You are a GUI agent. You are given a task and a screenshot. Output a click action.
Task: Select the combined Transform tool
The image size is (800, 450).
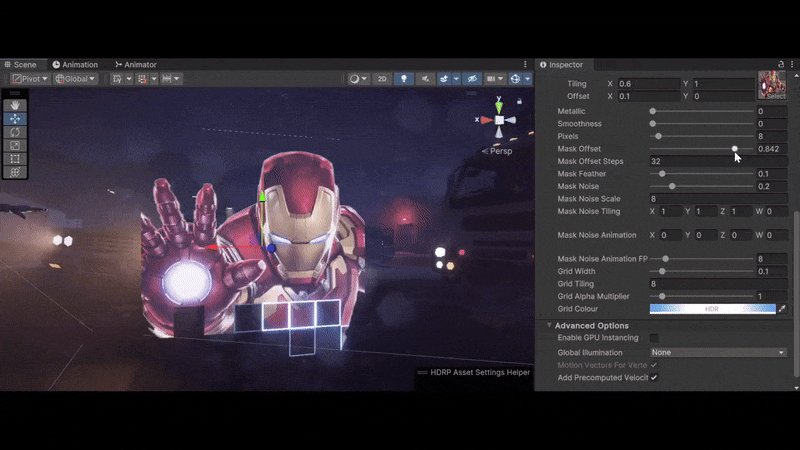[x=15, y=172]
